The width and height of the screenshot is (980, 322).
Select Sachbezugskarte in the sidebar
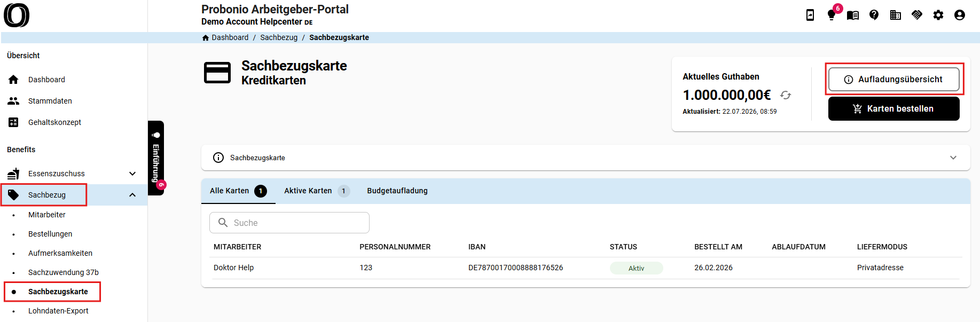pyautogui.click(x=58, y=292)
